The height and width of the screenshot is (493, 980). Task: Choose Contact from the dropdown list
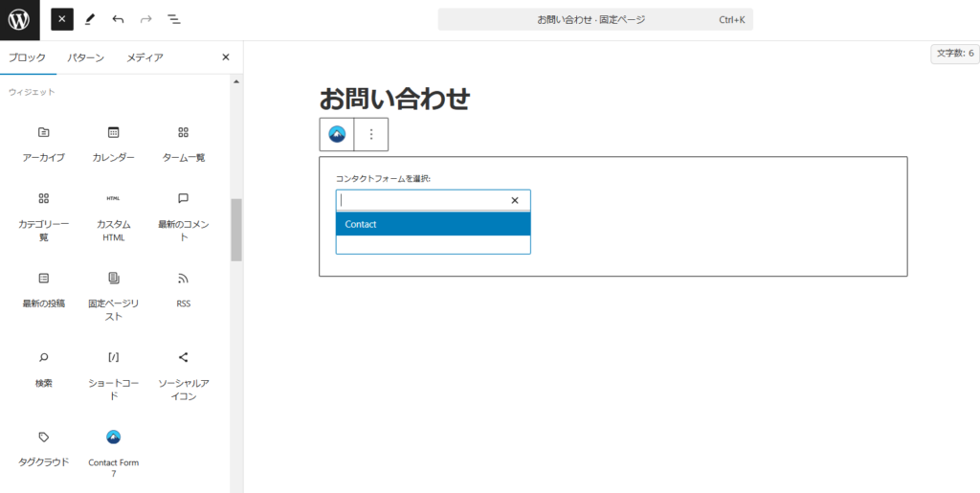point(434,224)
